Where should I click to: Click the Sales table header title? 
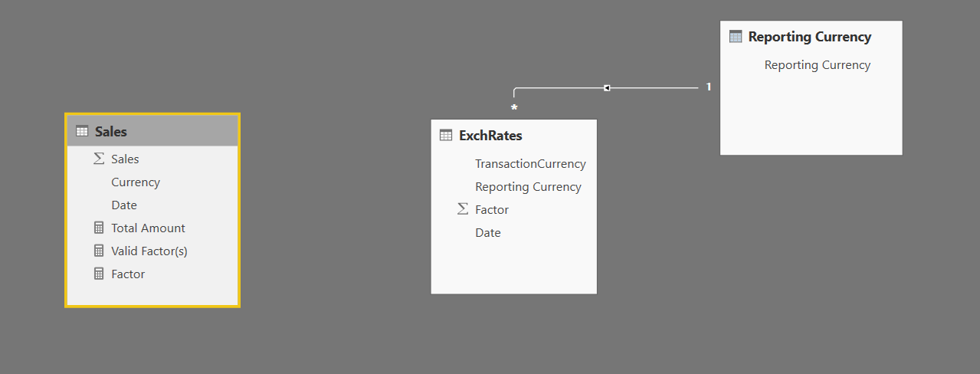(111, 132)
